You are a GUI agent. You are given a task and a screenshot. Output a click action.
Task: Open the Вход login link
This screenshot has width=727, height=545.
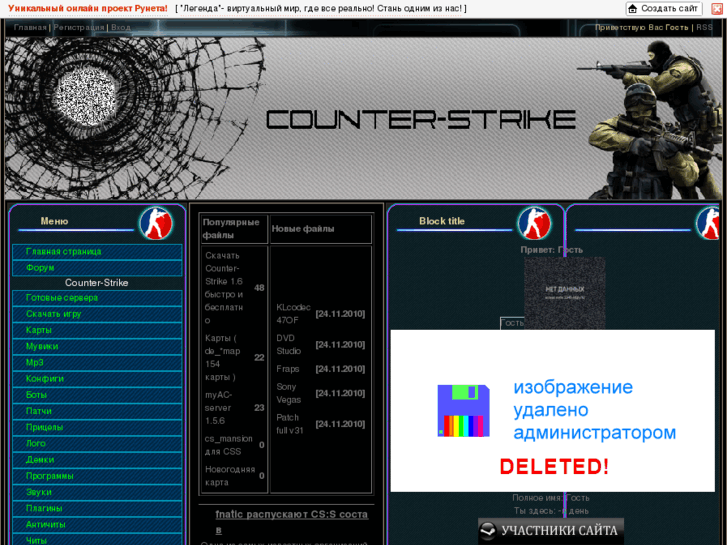point(121,27)
